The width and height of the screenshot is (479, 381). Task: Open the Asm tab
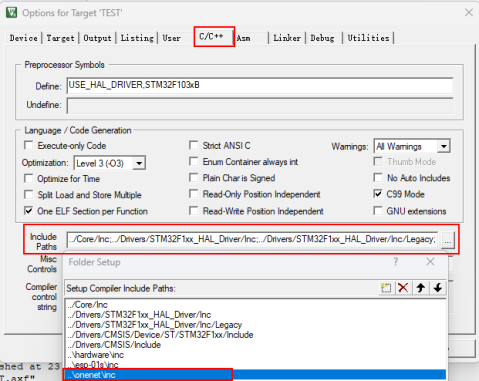pyautogui.click(x=244, y=38)
